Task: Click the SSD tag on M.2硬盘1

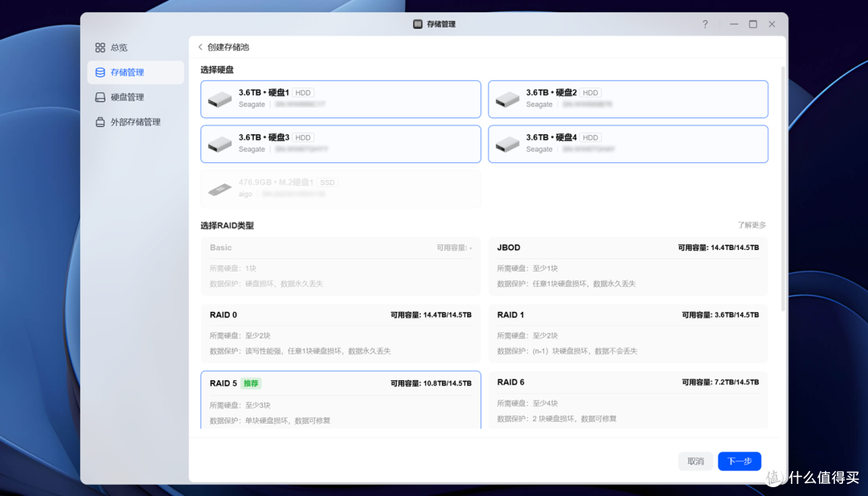Action: (x=327, y=182)
